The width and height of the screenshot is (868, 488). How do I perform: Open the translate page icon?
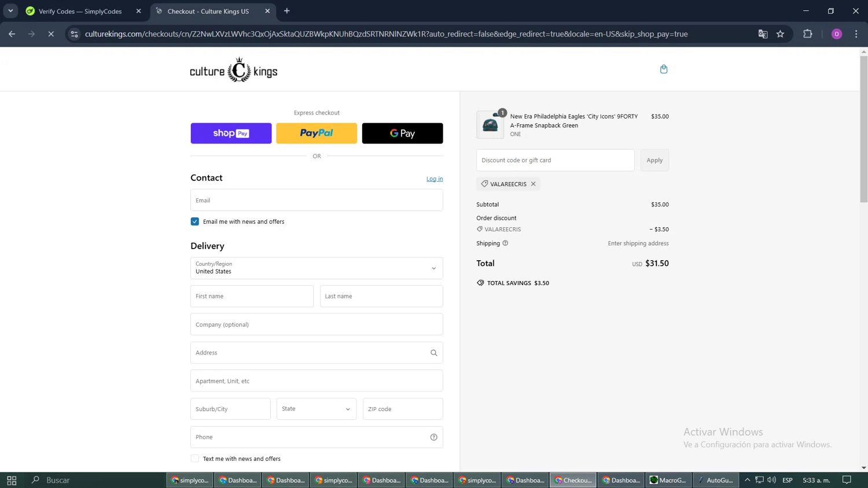[x=763, y=34]
